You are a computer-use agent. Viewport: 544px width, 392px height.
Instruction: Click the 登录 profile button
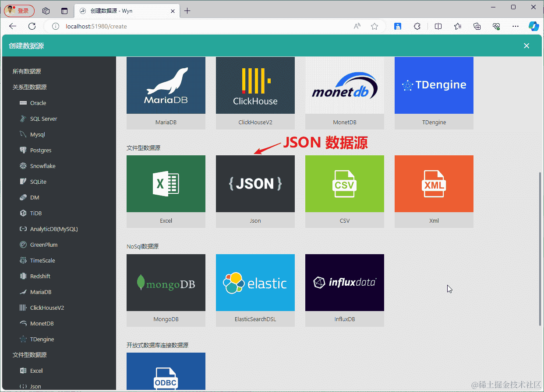point(19,10)
